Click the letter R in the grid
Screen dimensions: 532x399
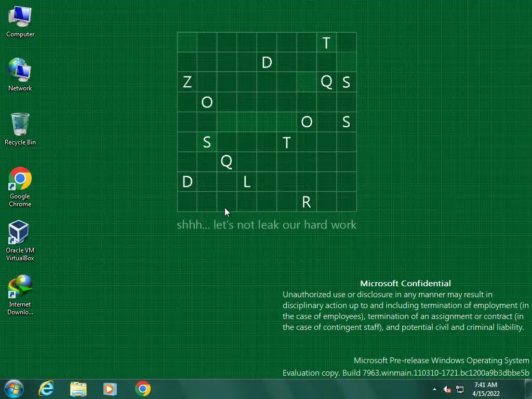[x=307, y=202]
